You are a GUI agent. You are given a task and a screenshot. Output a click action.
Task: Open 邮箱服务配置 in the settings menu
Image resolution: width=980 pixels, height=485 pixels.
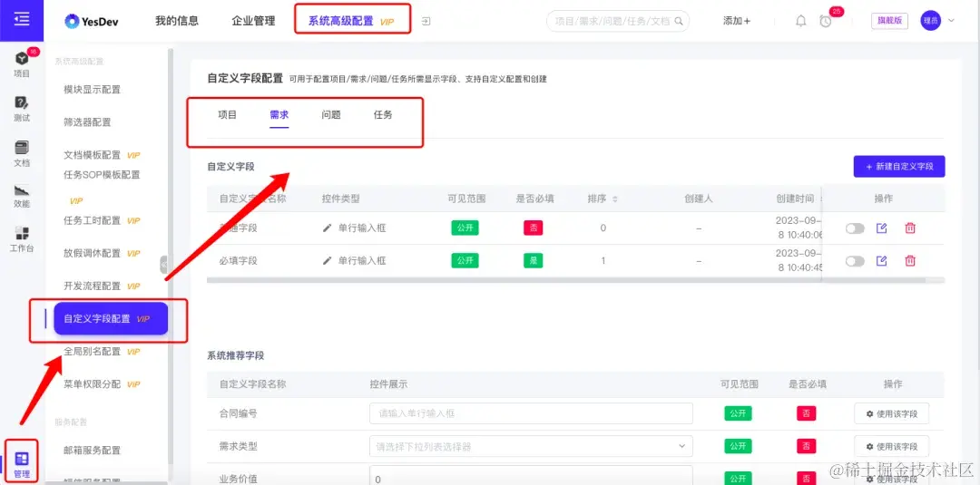92,450
